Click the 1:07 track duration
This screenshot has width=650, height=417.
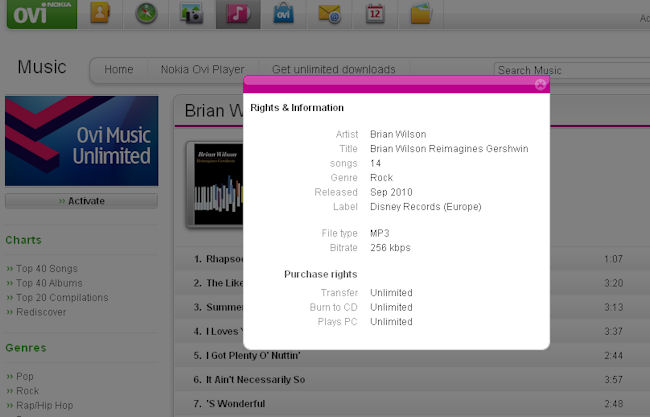point(613,259)
